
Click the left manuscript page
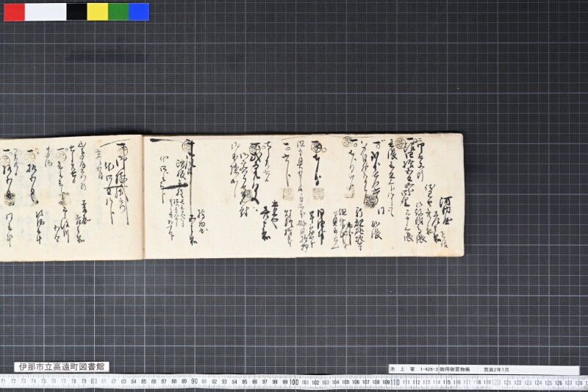click(71, 198)
